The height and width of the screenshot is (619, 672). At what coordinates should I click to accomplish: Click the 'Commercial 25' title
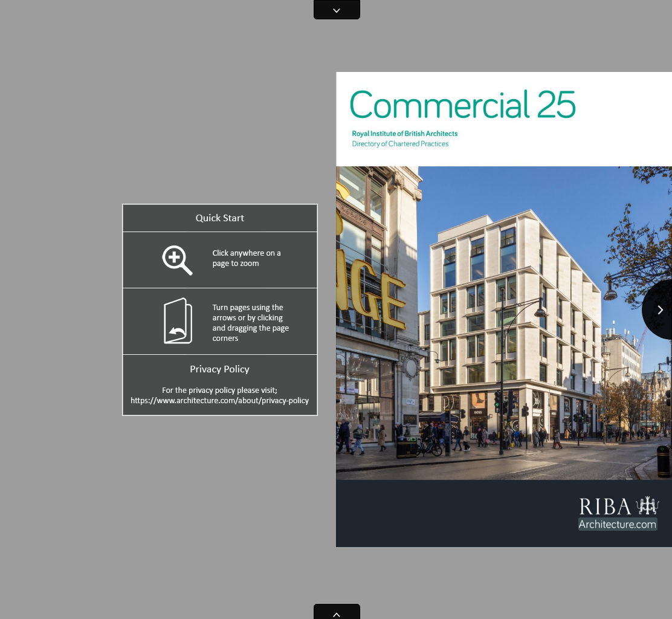point(462,104)
